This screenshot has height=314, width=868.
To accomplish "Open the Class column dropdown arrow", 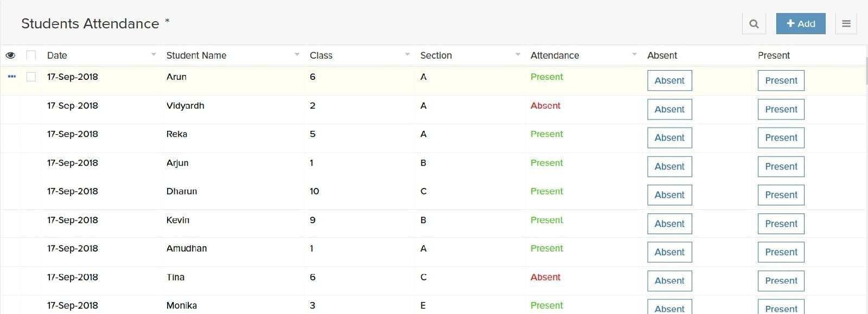I will (x=407, y=54).
